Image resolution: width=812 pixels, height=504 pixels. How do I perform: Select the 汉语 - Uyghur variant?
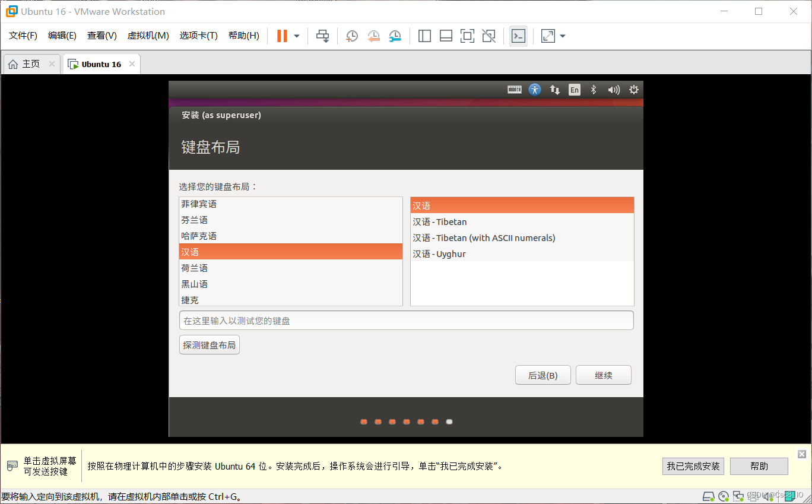point(522,254)
